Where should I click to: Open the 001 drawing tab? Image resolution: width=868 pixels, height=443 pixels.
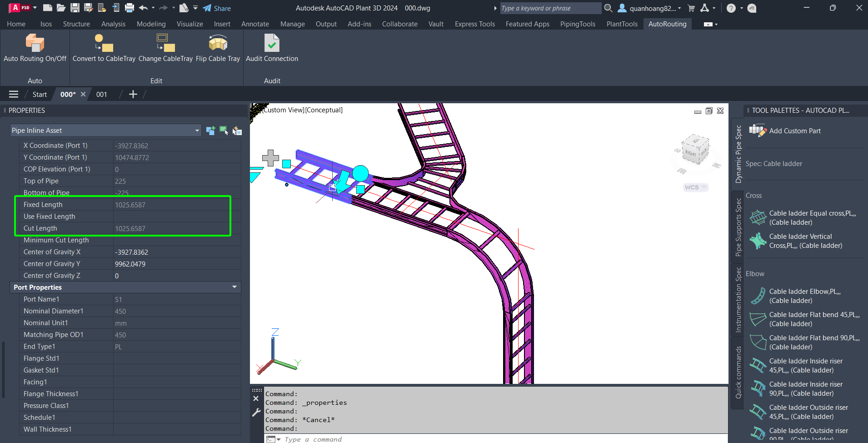pyautogui.click(x=102, y=95)
